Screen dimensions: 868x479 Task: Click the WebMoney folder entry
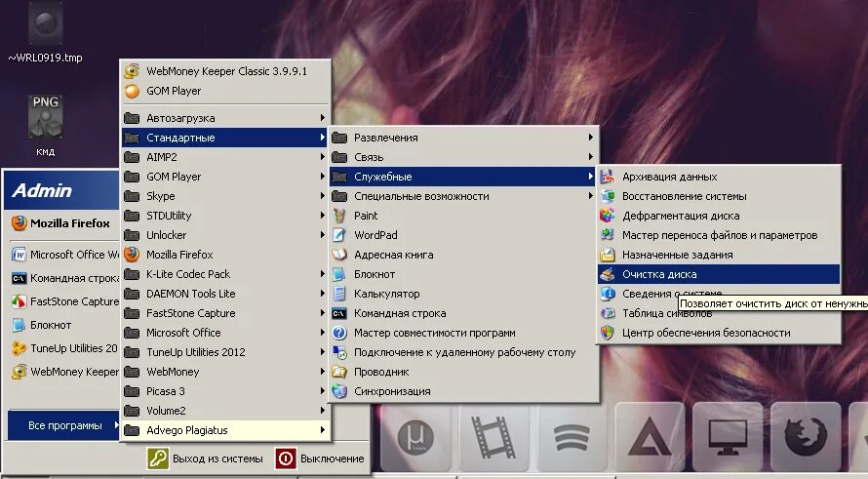pyautogui.click(x=224, y=372)
